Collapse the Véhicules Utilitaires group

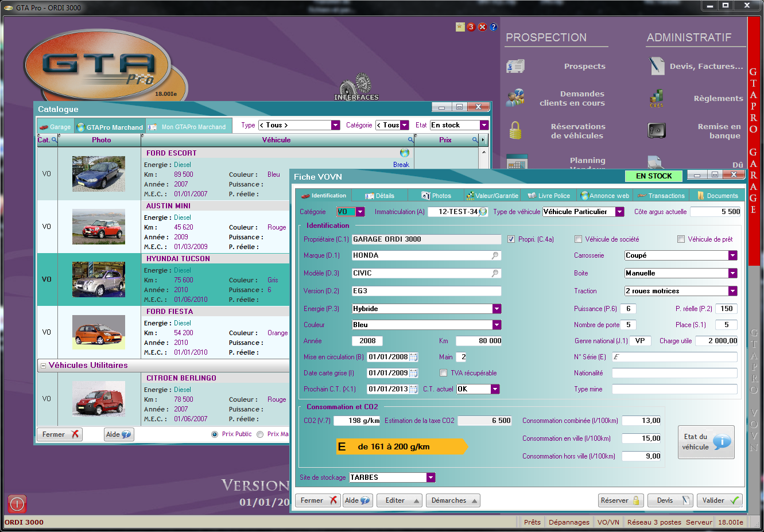click(x=43, y=366)
